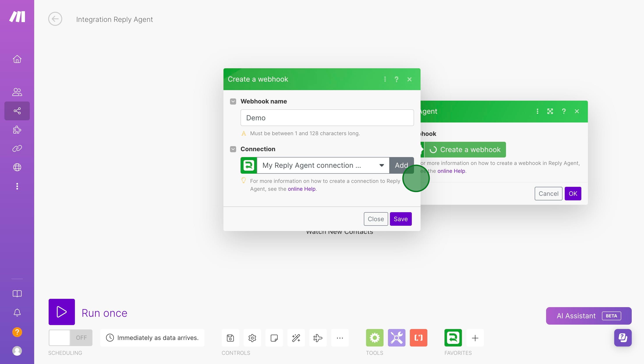Select the Scenarios share icon in sidebar
Image resolution: width=644 pixels, height=364 pixels.
point(17,111)
